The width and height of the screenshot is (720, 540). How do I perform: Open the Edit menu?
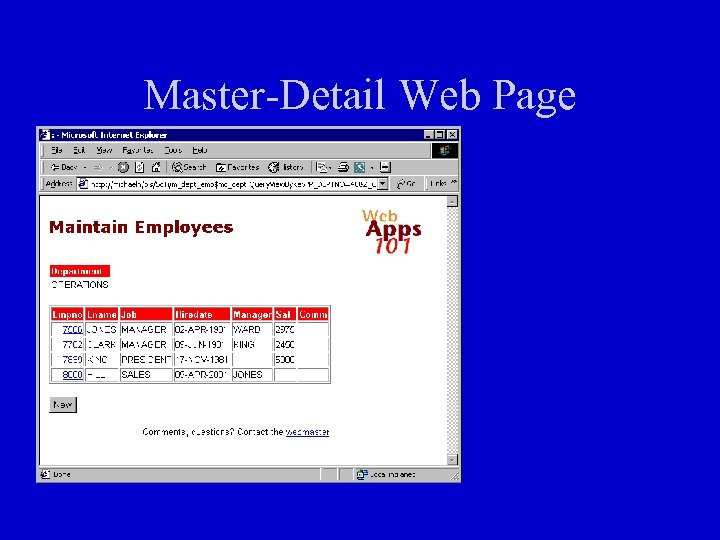click(79, 150)
